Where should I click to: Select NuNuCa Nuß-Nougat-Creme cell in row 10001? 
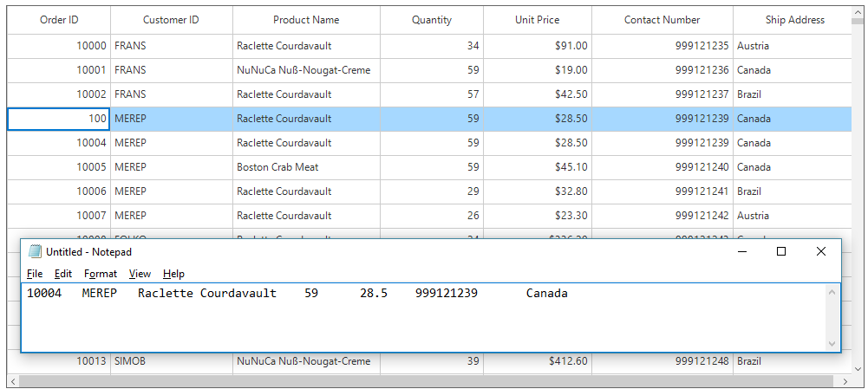point(306,70)
